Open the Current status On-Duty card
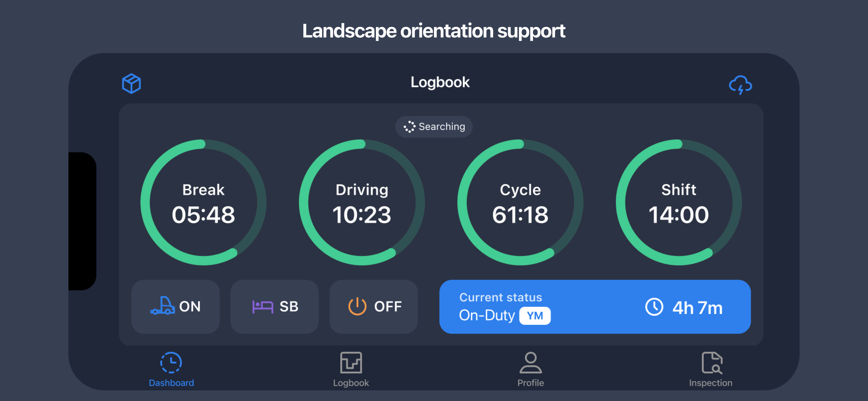The width and height of the screenshot is (868, 401). [595, 307]
